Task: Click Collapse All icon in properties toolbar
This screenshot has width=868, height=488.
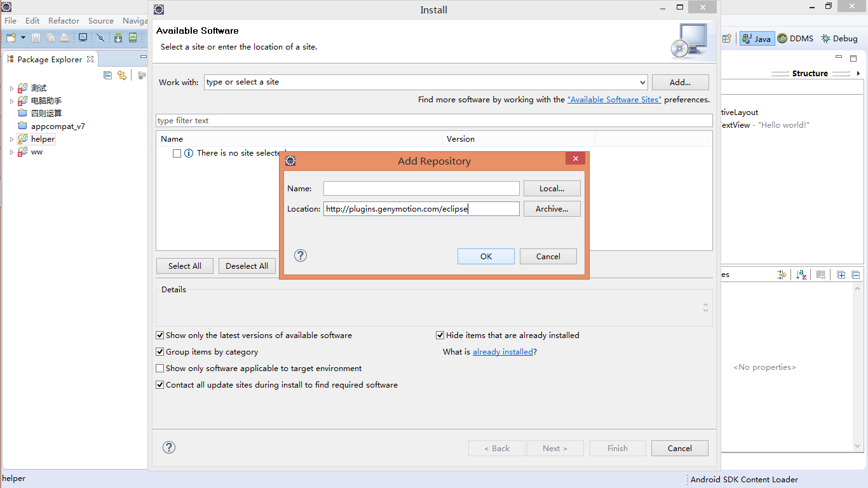Action: 856,274
